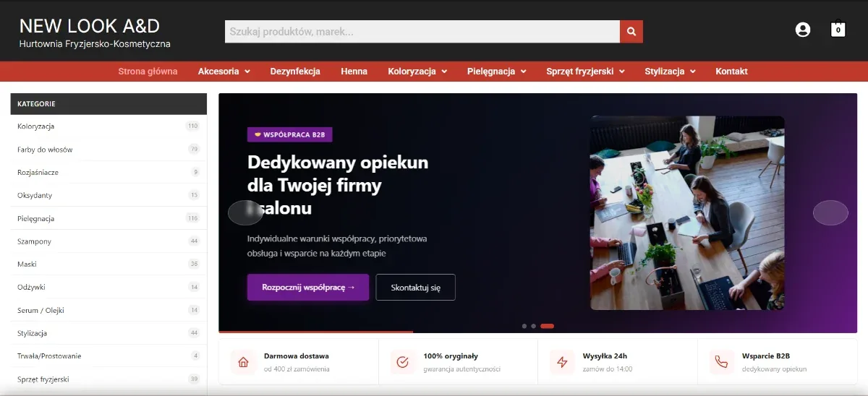This screenshot has width=868, height=396.
Task: Click the Współpraca B2B badge
Action: (x=290, y=135)
